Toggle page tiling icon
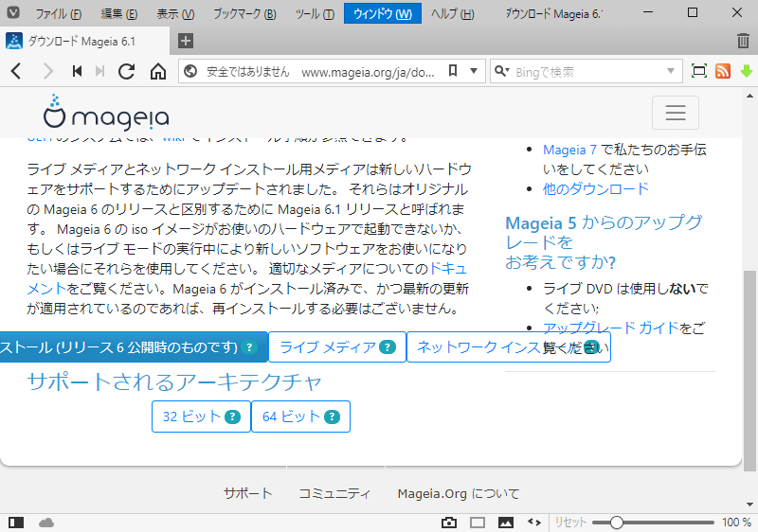 click(478, 523)
